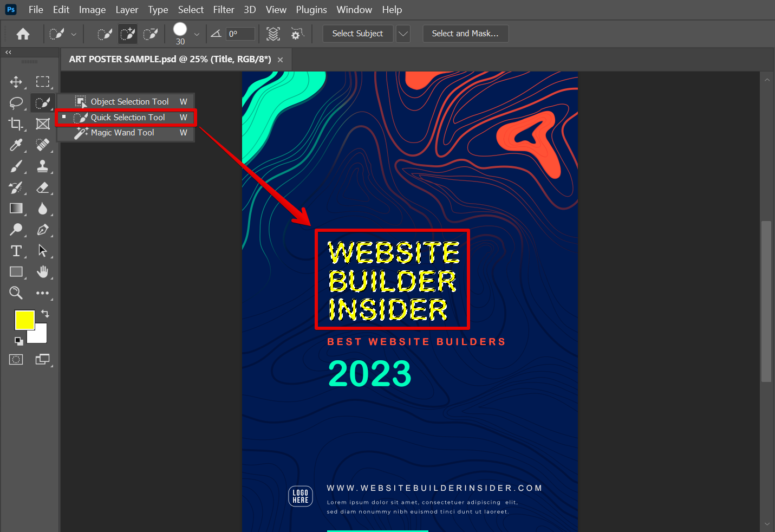Enable Subtract from selection mode

[150, 34]
